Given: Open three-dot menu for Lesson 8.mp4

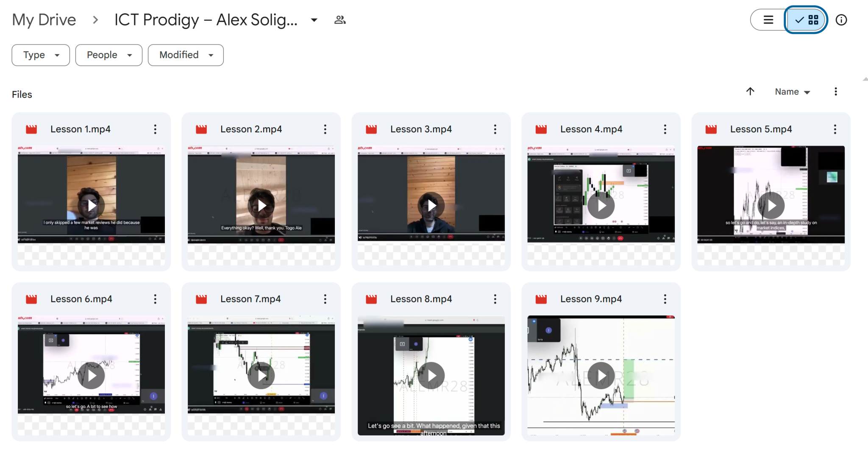Looking at the screenshot, I should click(x=495, y=299).
